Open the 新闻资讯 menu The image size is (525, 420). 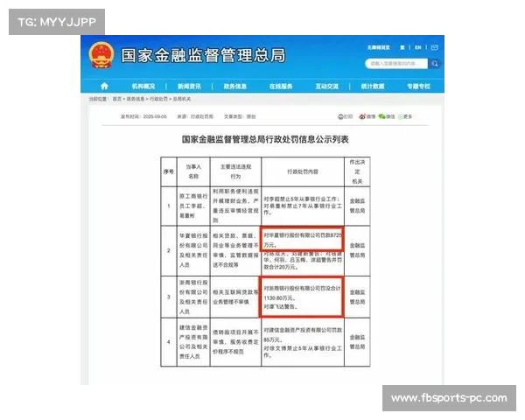(189, 87)
